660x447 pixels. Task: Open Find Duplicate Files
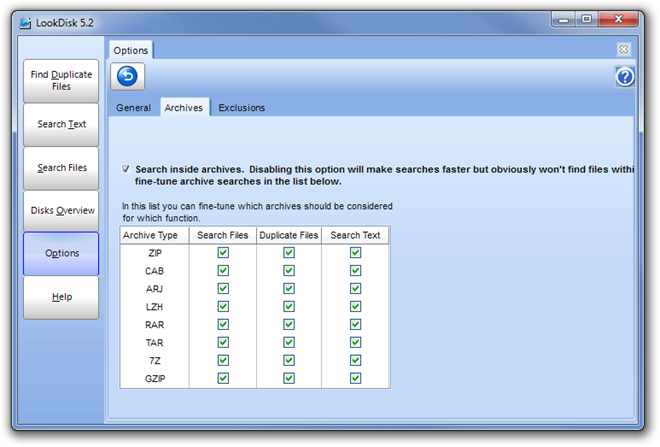click(61, 80)
